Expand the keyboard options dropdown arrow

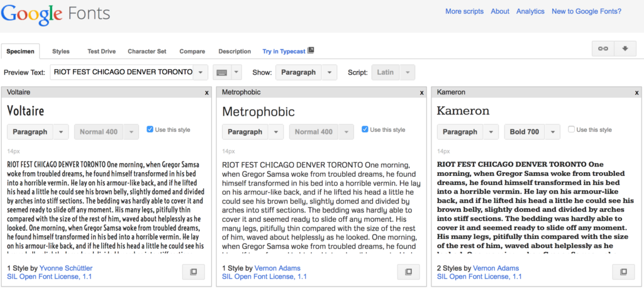pyautogui.click(x=236, y=72)
